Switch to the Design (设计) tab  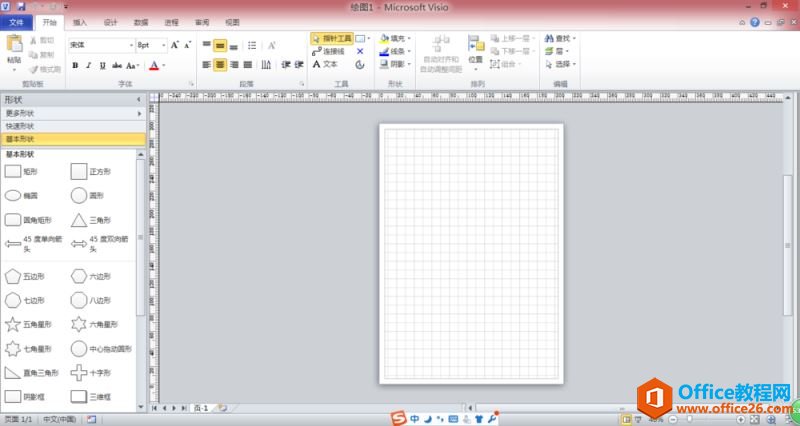pyautogui.click(x=110, y=22)
